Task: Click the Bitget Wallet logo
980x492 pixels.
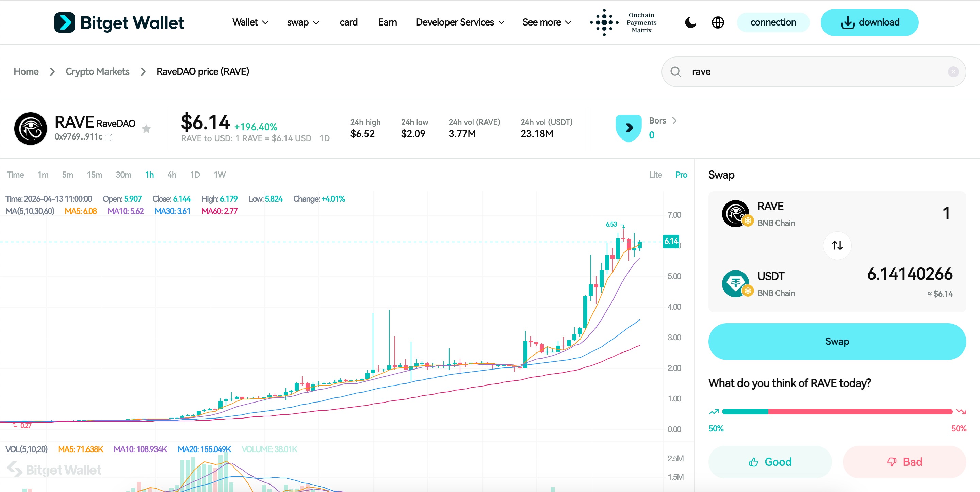Action: point(119,22)
